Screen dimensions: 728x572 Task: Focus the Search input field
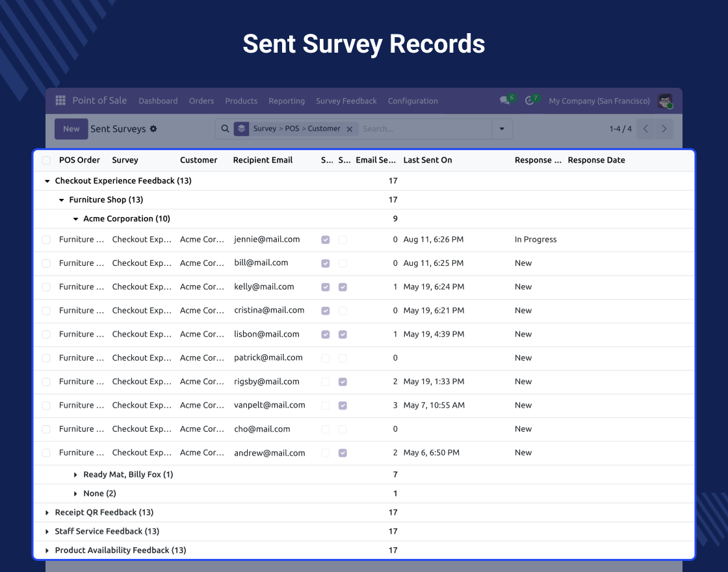pyautogui.click(x=425, y=129)
